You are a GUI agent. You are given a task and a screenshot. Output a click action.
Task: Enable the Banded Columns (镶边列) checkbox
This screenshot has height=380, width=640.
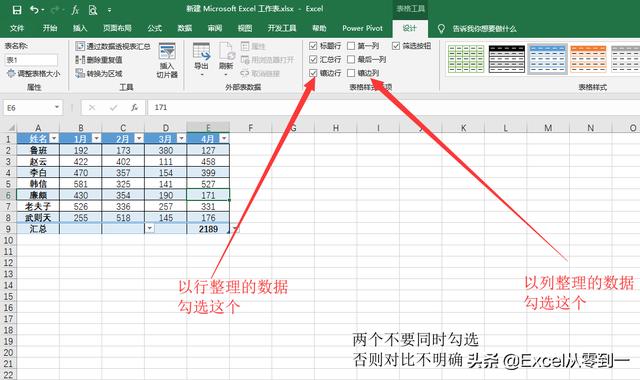coord(351,73)
